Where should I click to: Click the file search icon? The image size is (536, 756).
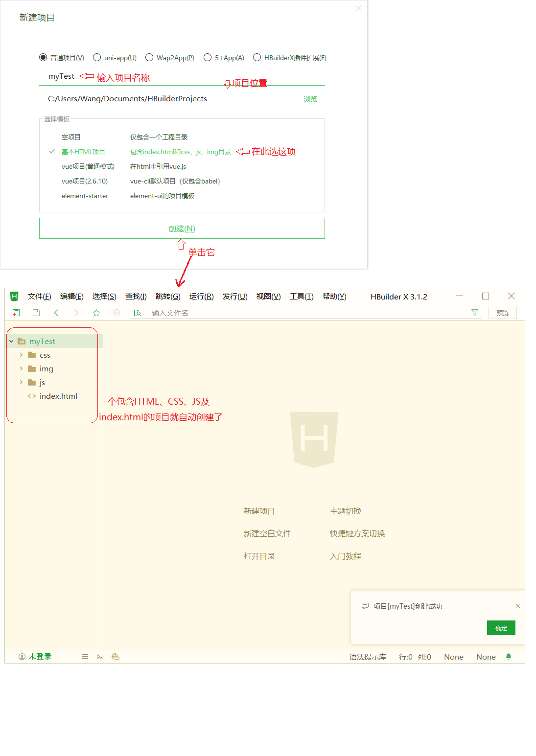[138, 313]
